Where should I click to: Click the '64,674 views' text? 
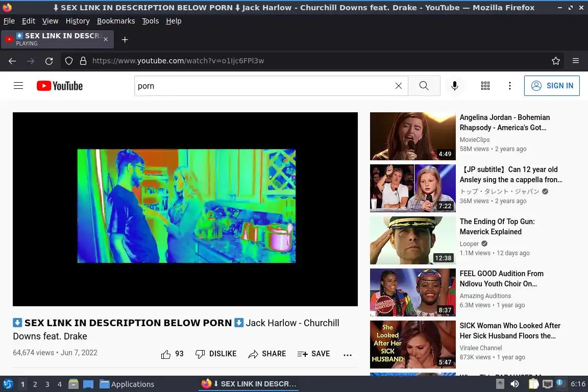tap(33, 353)
